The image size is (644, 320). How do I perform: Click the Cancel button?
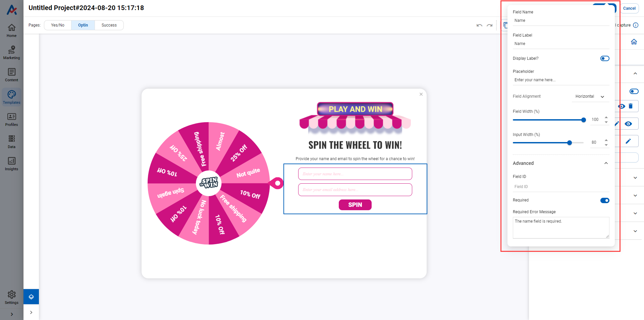(x=629, y=8)
